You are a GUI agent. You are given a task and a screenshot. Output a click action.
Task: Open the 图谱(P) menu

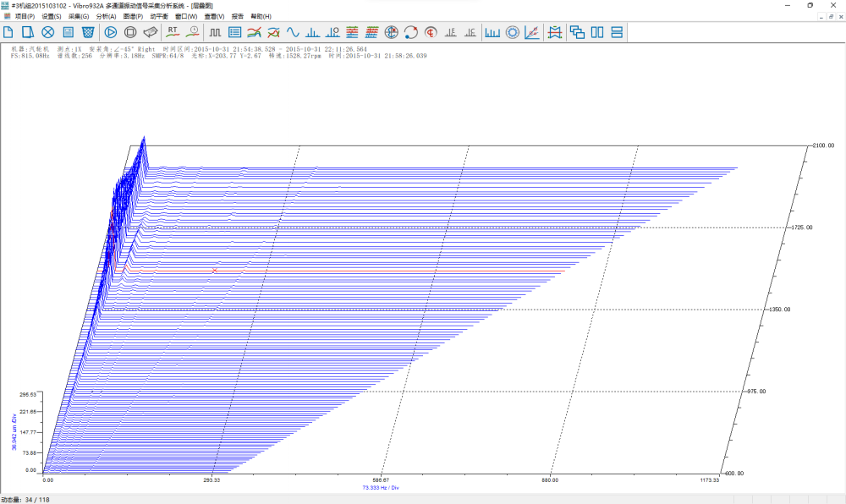click(x=134, y=17)
